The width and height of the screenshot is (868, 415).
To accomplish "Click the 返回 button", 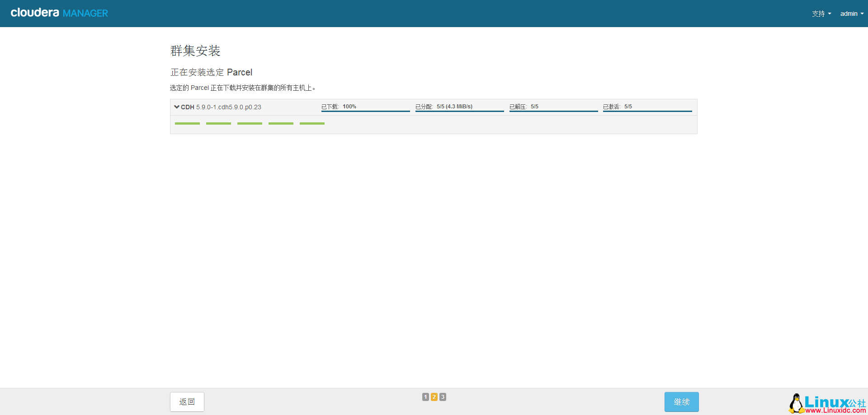I will pyautogui.click(x=187, y=402).
